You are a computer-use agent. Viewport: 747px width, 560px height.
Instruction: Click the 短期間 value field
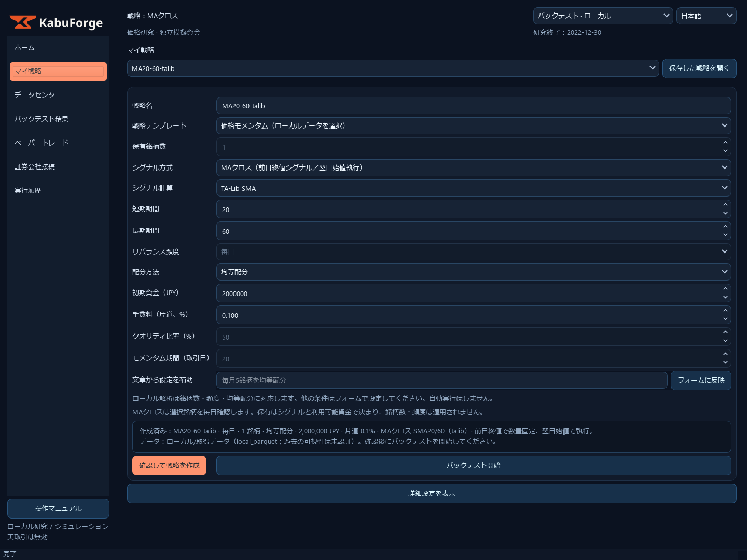pyautogui.click(x=474, y=209)
